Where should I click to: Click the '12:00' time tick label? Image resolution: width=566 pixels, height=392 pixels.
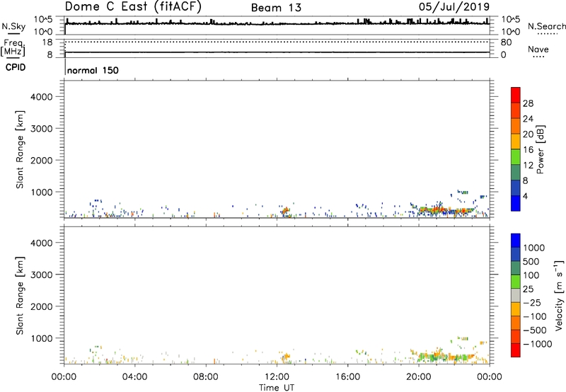point(277,377)
